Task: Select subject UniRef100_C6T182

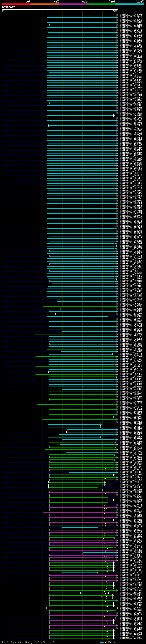Action: click(131, 344)
